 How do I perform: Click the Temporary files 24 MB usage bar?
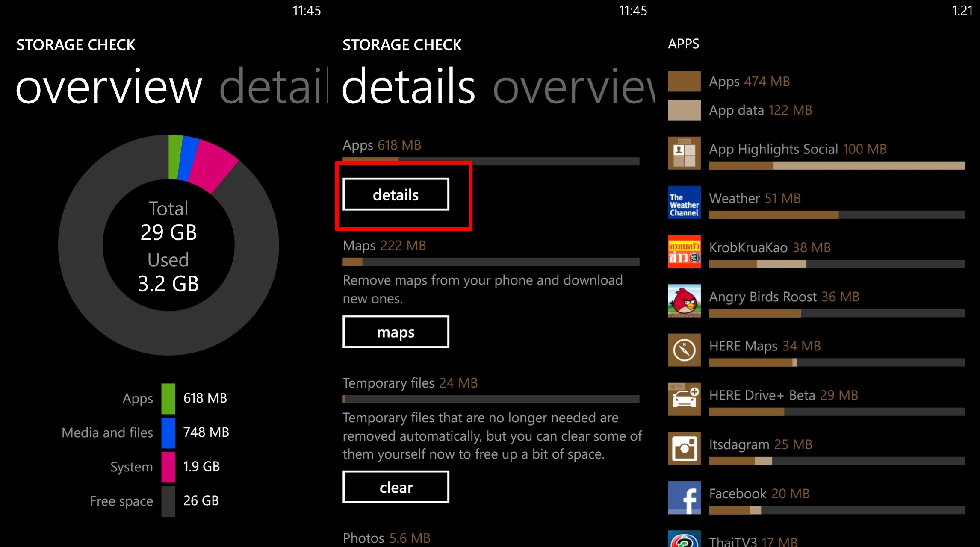pyautogui.click(x=491, y=399)
